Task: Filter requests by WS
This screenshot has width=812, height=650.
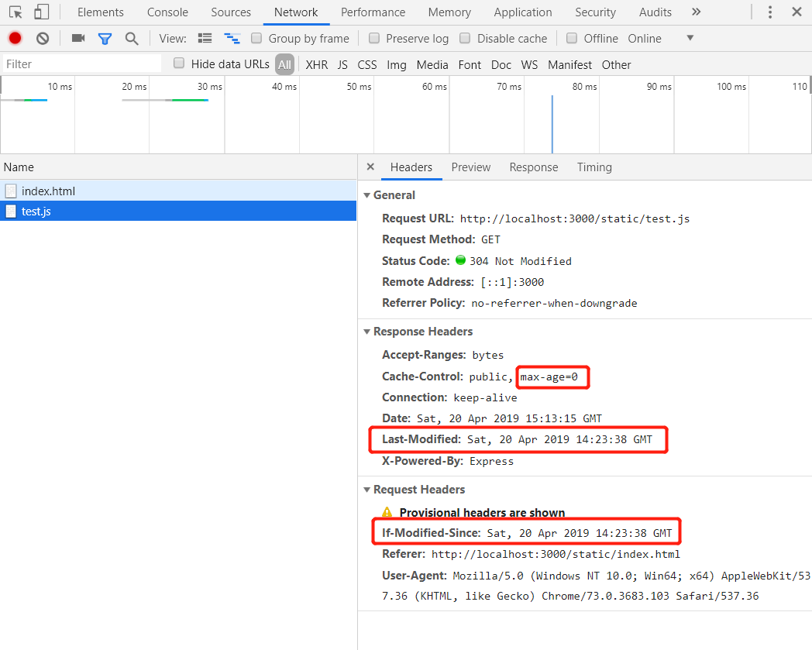Action: point(529,65)
